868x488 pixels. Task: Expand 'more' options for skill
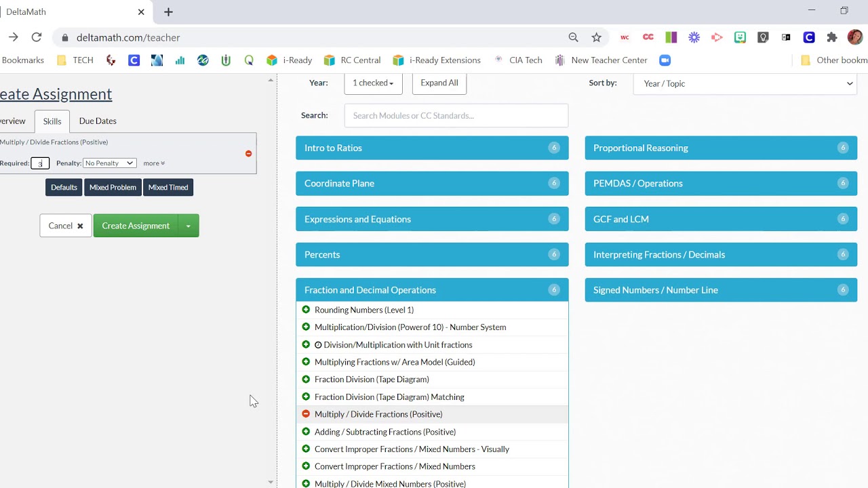tap(154, 163)
